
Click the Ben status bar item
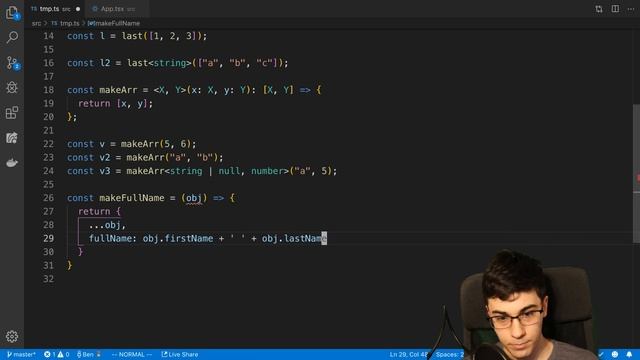(x=89, y=354)
